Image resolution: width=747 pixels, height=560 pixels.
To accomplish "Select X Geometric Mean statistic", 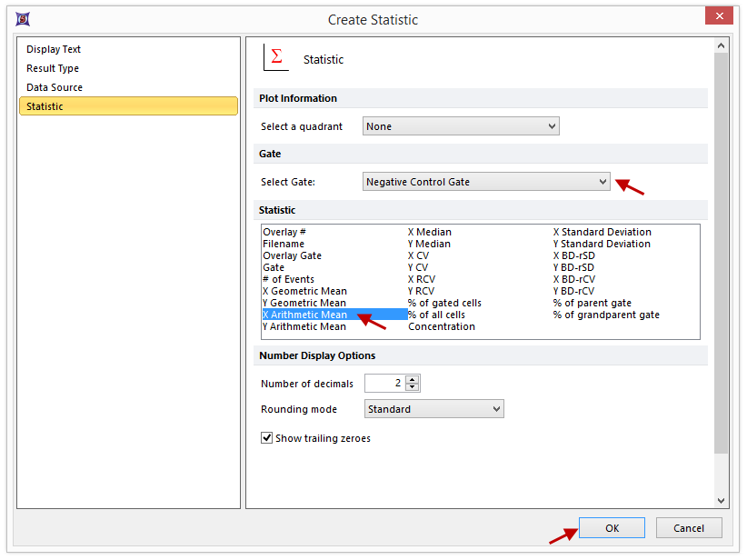I will [x=304, y=291].
